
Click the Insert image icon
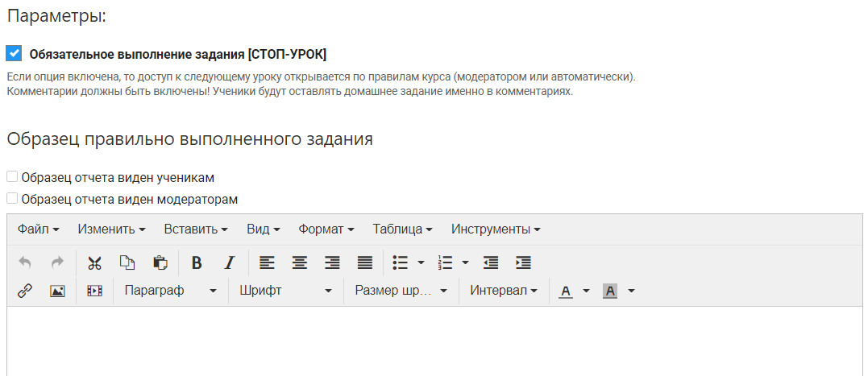[57, 291]
